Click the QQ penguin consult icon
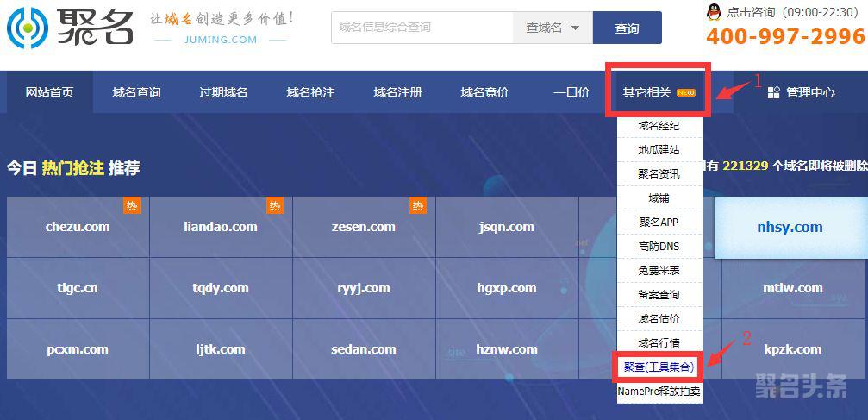Image resolution: width=868 pixels, height=420 pixels. click(714, 12)
